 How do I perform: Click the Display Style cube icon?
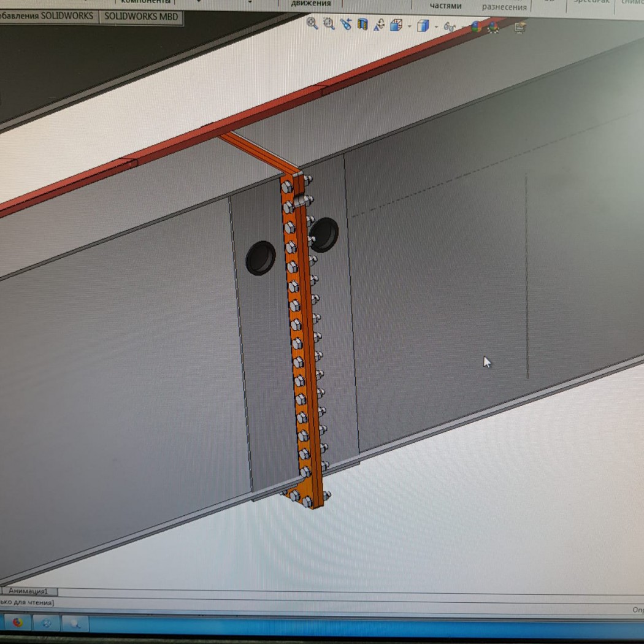point(423,26)
